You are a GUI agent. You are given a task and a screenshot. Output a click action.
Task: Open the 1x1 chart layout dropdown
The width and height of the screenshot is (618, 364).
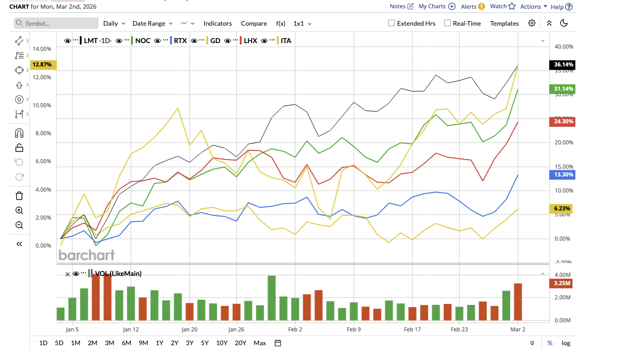click(x=302, y=23)
